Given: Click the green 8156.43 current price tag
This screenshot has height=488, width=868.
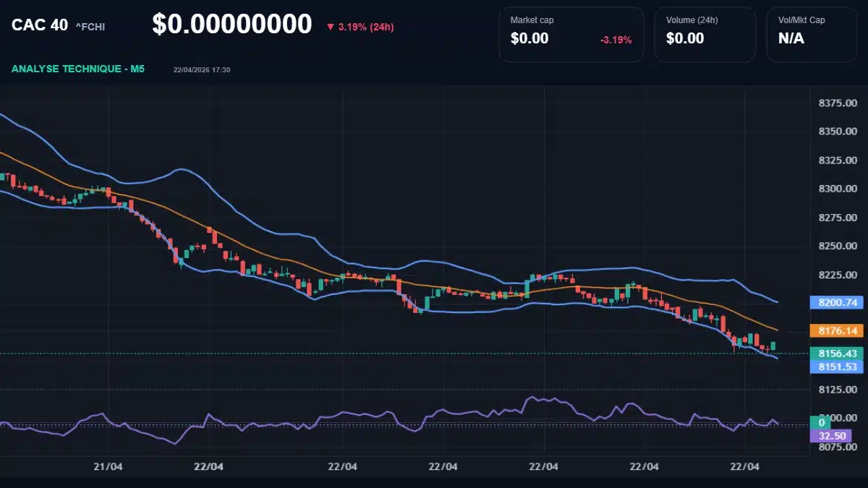Looking at the screenshot, I should tap(838, 354).
